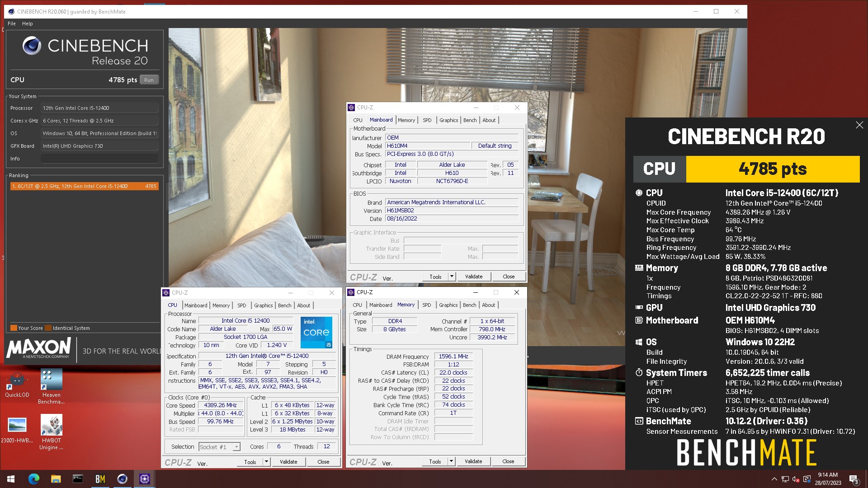Click Close in CPU-Z Memory window
Viewport: 868px width, 488px height.
click(508, 461)
